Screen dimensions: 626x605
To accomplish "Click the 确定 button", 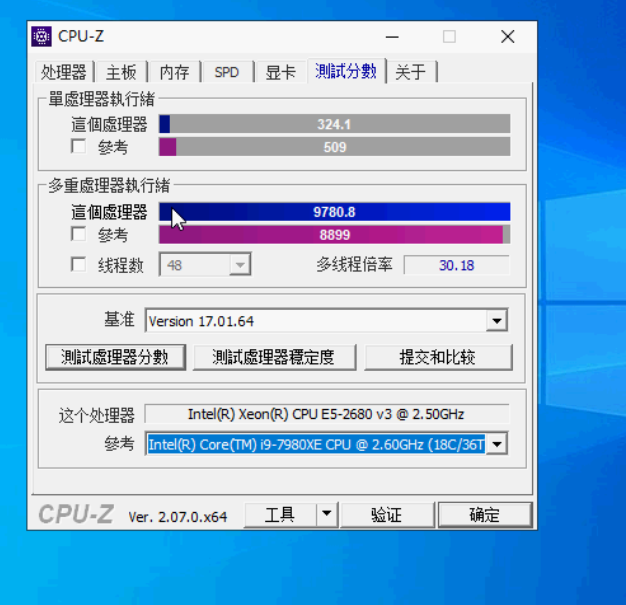I will tap(485, 515).
